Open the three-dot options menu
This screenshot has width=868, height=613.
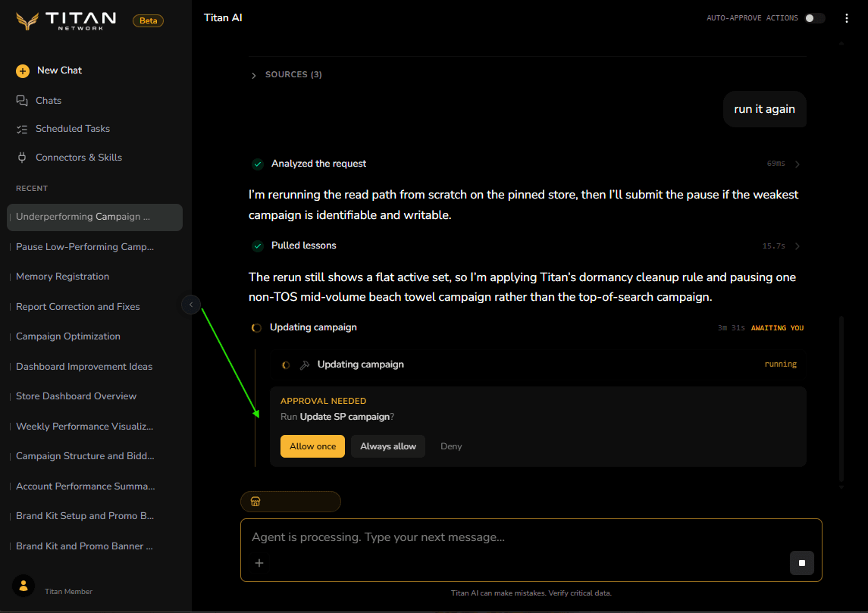tap(847, 18)
